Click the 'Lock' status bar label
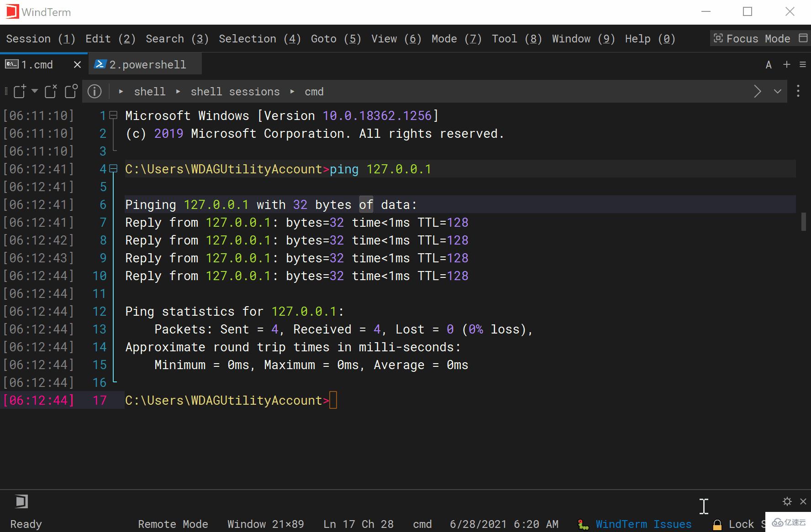 pos(741,524)
